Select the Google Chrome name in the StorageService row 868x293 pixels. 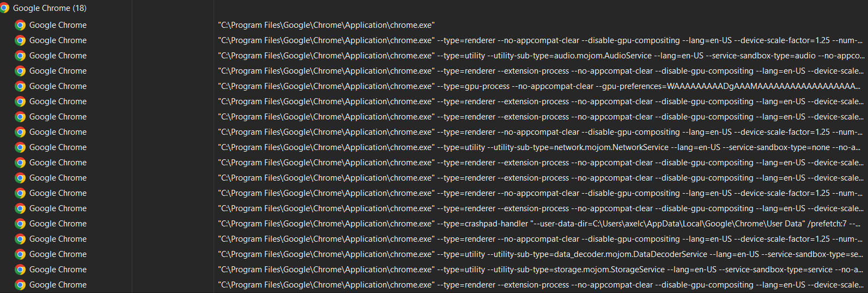58,270
